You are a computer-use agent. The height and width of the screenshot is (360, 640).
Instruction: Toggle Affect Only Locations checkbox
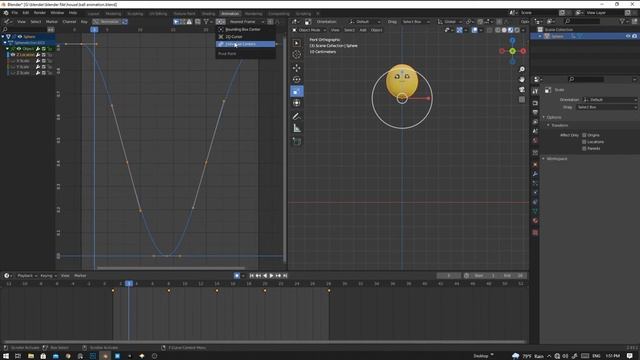(584, 142)
